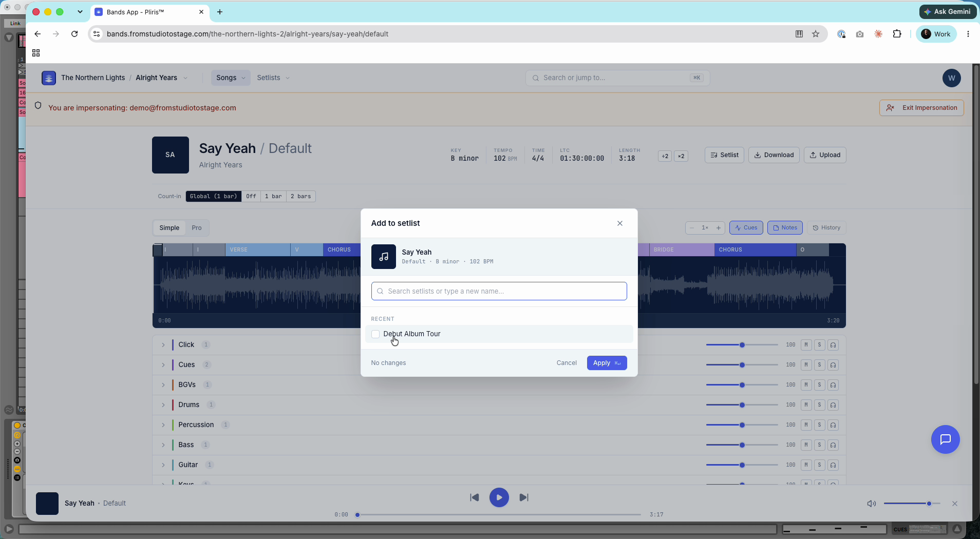Select Global (1 bar) count-in option
980x539 pixels.
pyautogui.click(x=214, y=197)
